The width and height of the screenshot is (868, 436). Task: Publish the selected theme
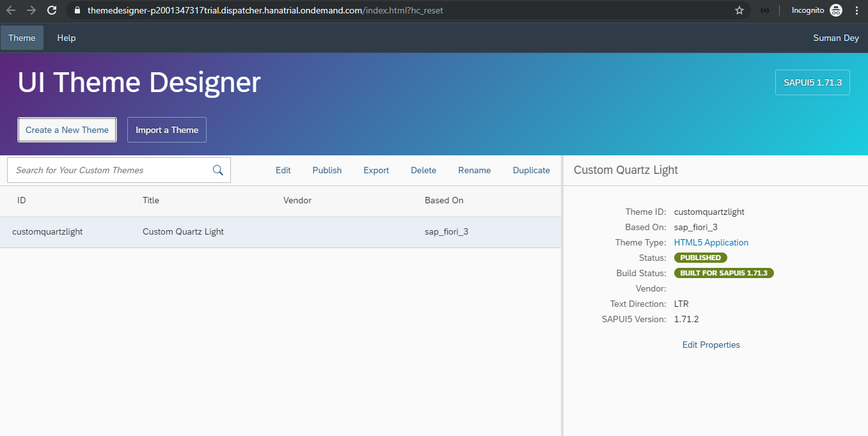point(327,170)
